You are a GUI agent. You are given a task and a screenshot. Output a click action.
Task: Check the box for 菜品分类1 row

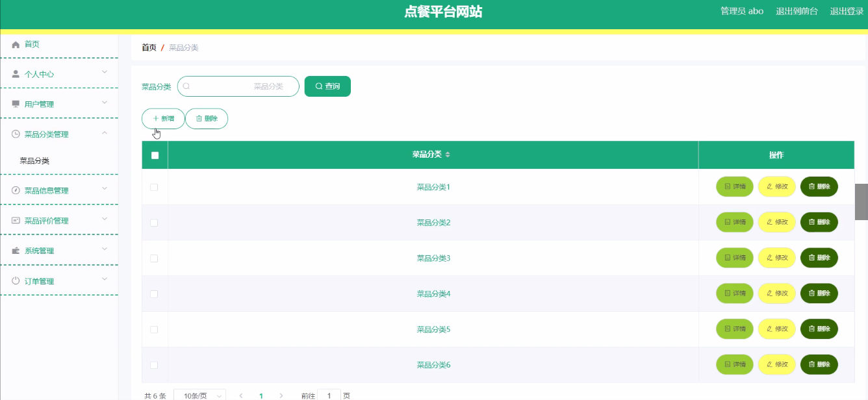pos(154,187)
